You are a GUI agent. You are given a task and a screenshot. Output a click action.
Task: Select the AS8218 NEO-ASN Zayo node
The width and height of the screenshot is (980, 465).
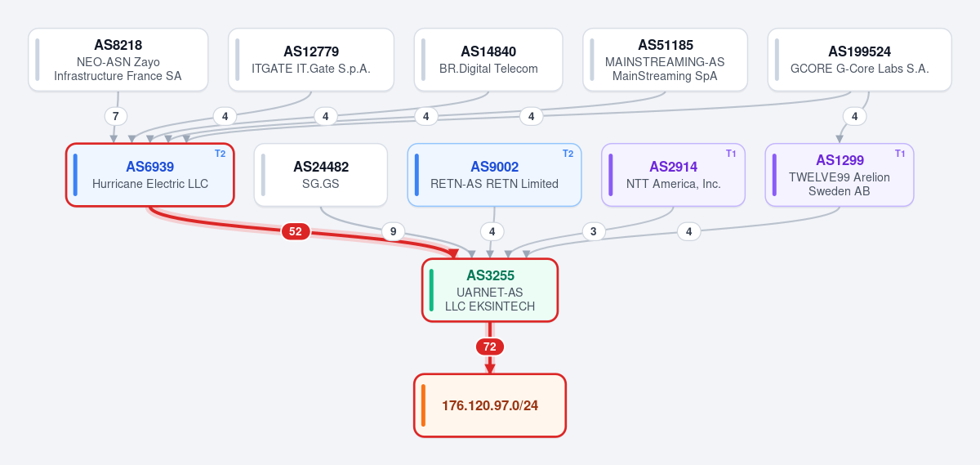[x=118, y=60]
